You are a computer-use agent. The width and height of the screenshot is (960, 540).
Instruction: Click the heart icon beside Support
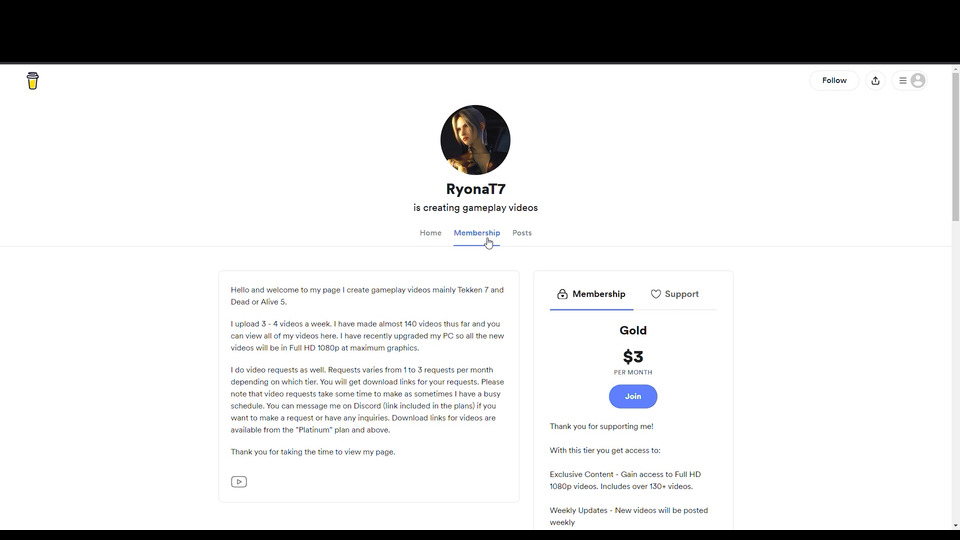click(656, 294)
